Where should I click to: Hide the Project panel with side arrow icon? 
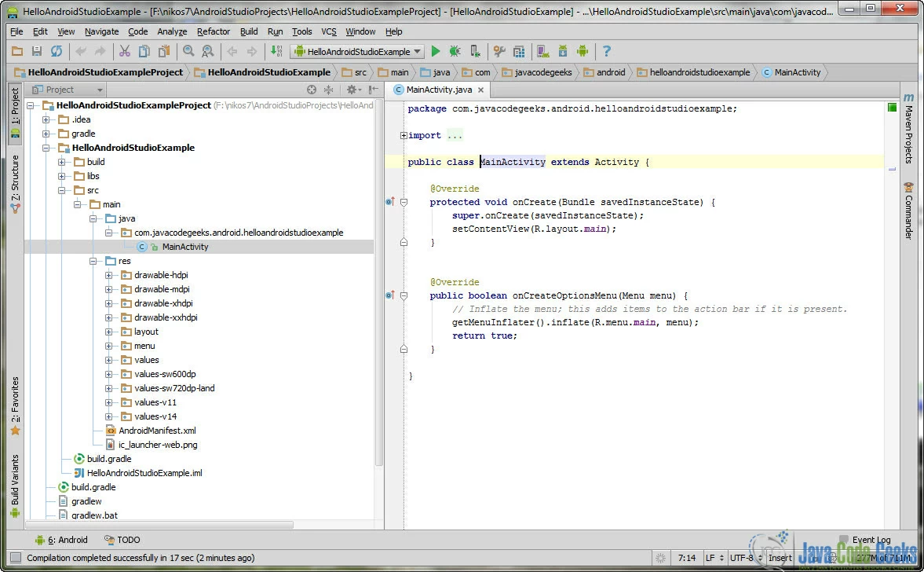click(373, 90)
